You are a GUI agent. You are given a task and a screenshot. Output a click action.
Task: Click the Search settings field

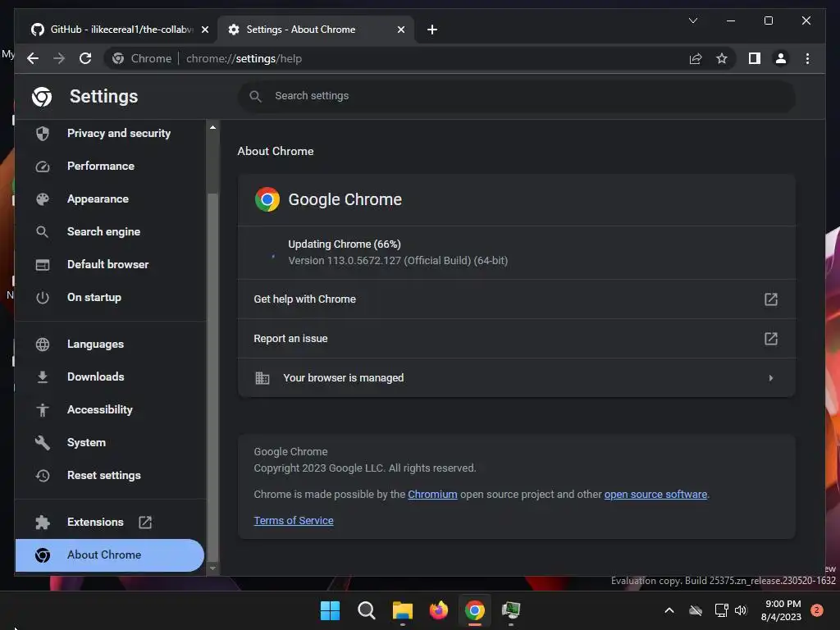point(517,96)
